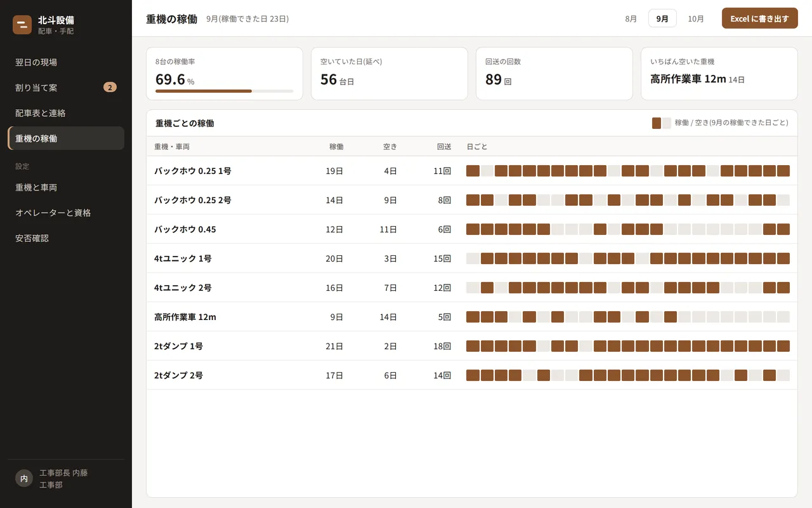Sort by the 稼働 column header
The image size is (812, 508).
point(336,147)
